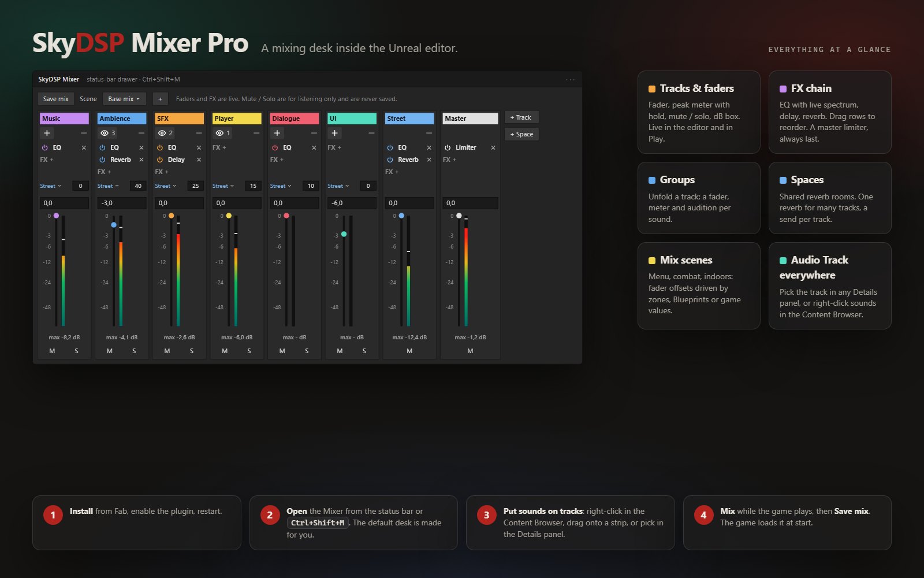Mute the Music track
This screenshot has width=924, height=578.
(52, 351)
